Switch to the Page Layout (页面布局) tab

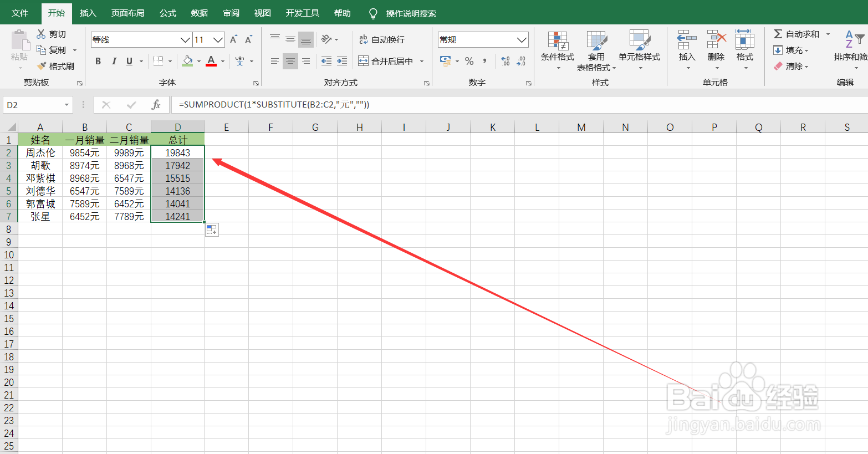coord(127,13)
